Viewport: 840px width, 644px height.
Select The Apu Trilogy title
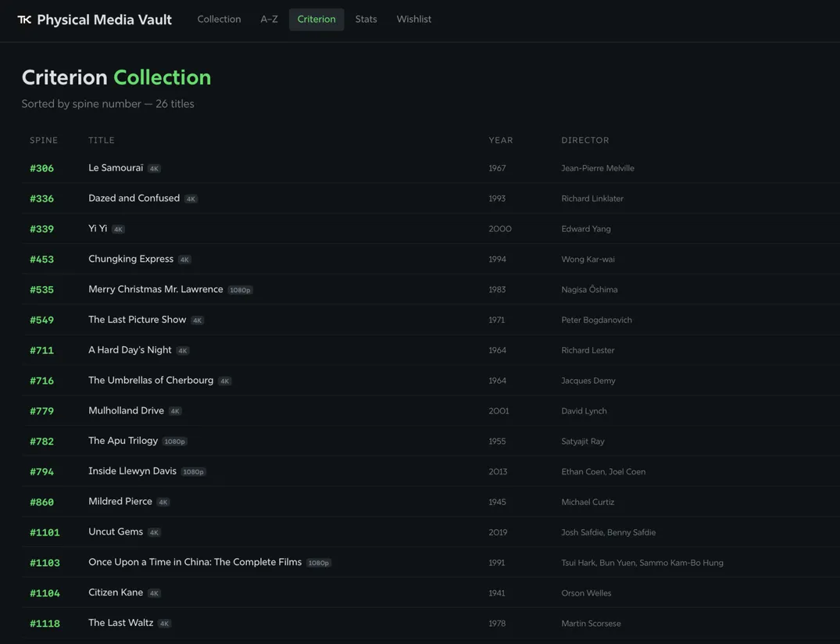point(123,441)
